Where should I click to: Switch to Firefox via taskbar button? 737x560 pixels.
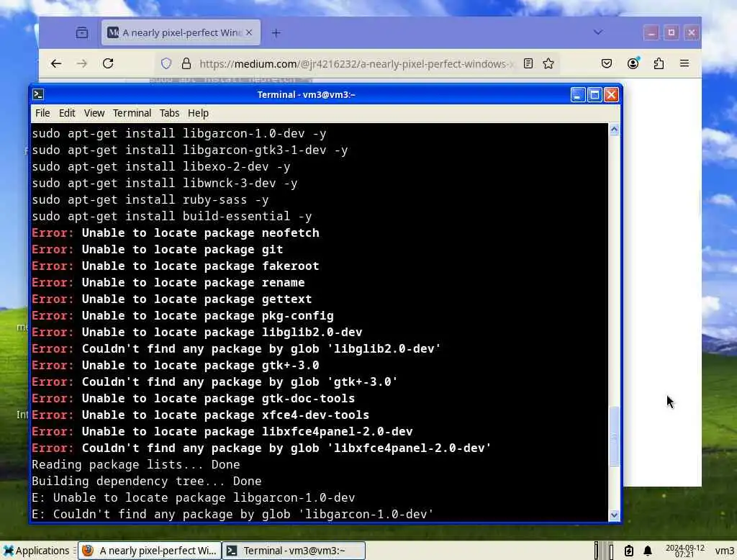149,551
